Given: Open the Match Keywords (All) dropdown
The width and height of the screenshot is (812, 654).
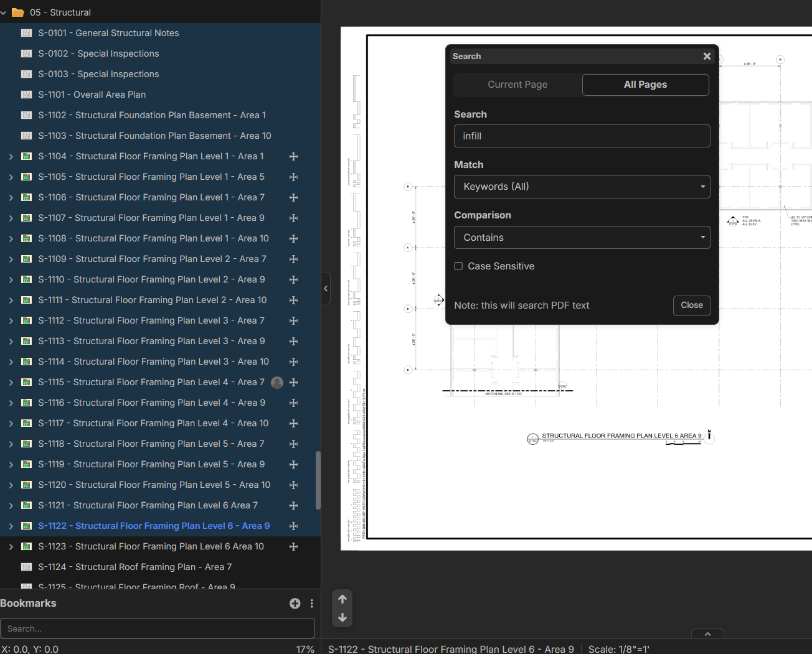Looking at the screenshot, I should (582, 187).
